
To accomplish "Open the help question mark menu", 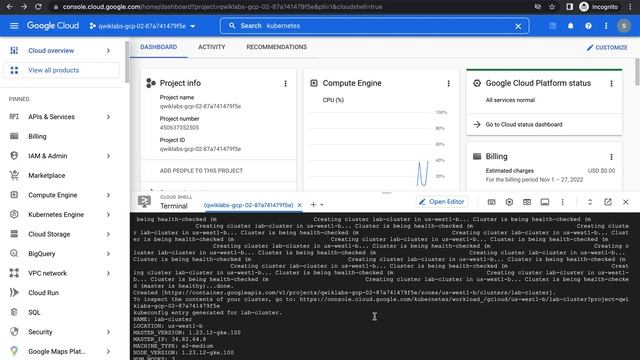I will (588, 26).
